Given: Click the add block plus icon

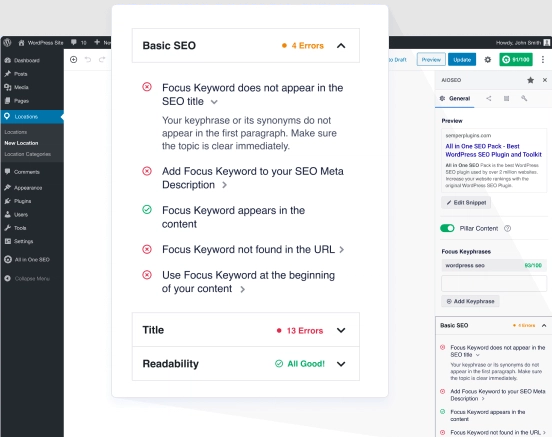Looking at the screenshot, I should point(73,60).
